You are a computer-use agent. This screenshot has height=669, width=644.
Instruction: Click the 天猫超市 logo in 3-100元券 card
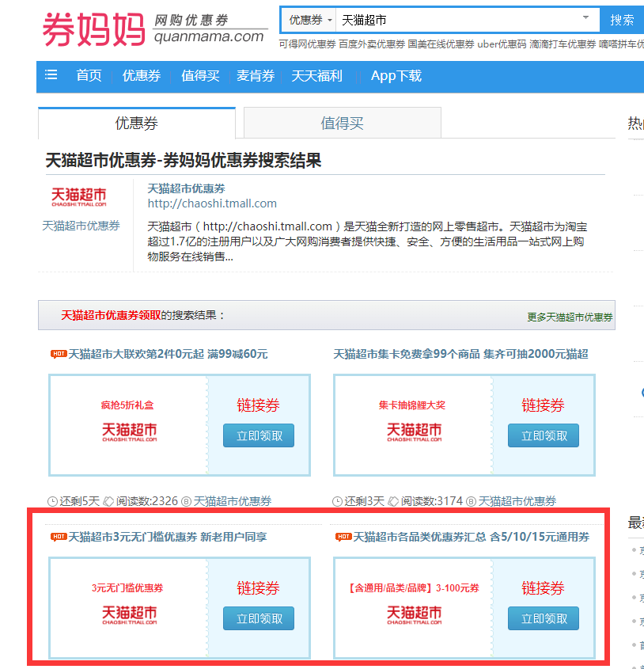[x=414, y=615]
